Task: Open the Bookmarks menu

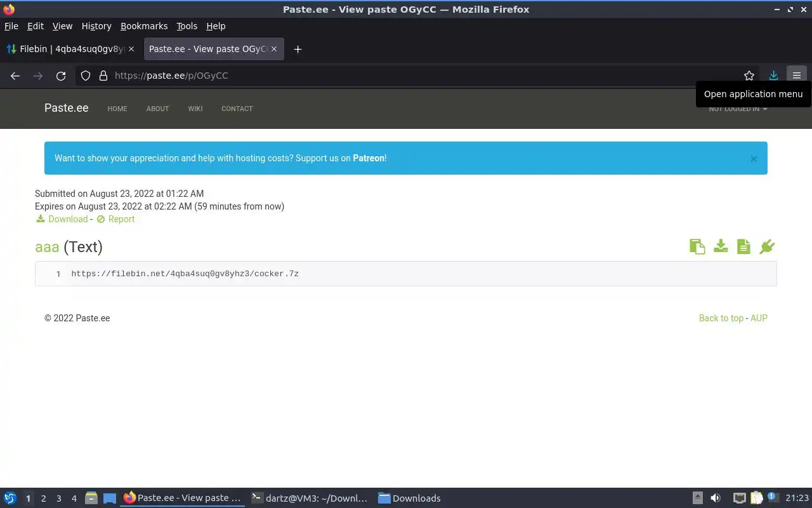Action: coord(144,26)
